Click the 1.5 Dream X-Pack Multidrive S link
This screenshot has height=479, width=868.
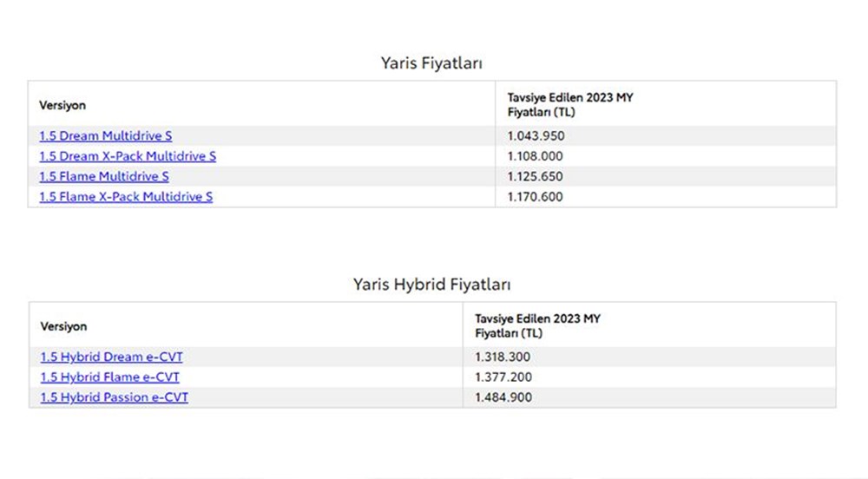click(128, 156)
